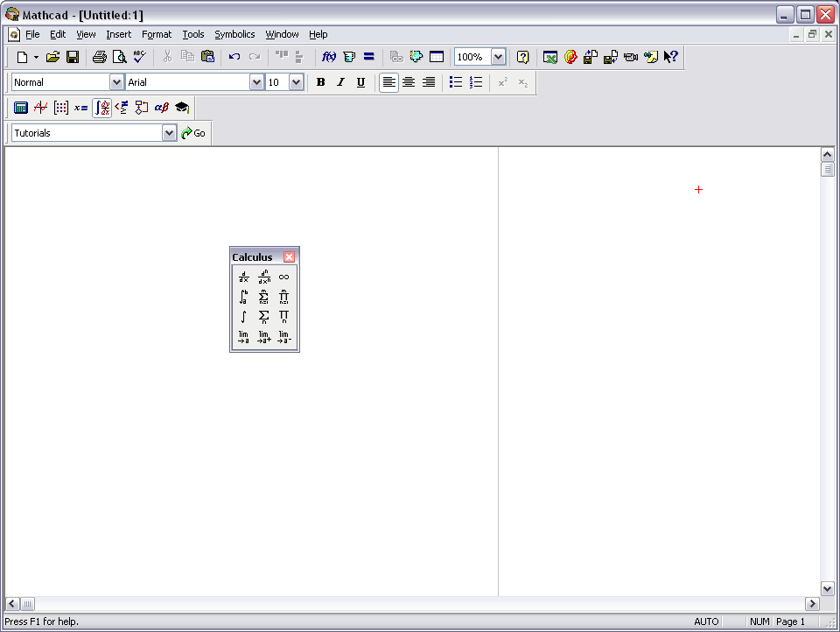840x632 pixels.
Task: Select align center
Action: click(409, 82)
